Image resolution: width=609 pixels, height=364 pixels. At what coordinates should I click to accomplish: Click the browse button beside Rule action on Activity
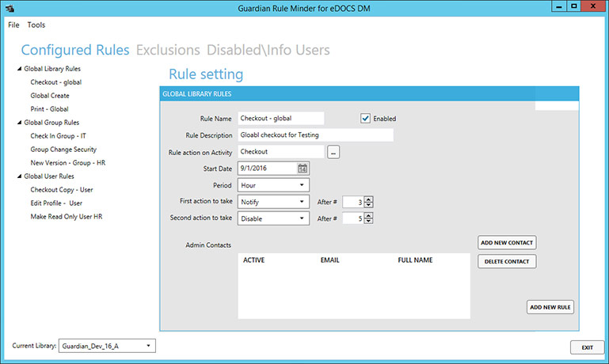[333, 152]
